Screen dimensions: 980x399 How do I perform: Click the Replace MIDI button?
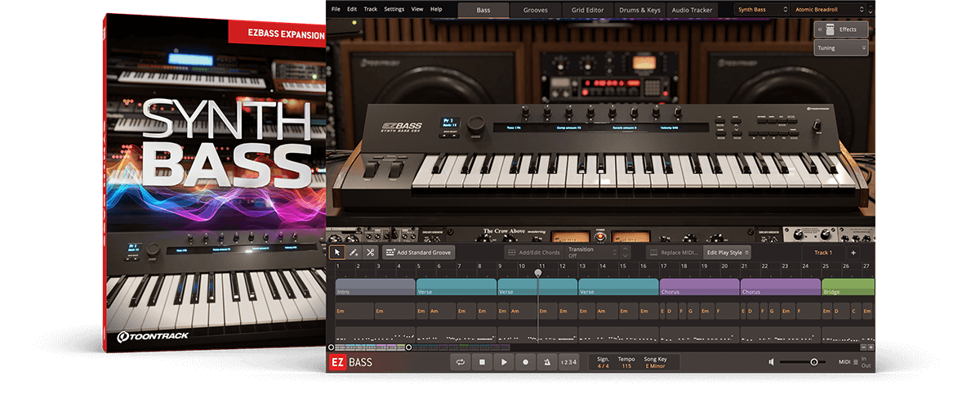pos(675,253)
